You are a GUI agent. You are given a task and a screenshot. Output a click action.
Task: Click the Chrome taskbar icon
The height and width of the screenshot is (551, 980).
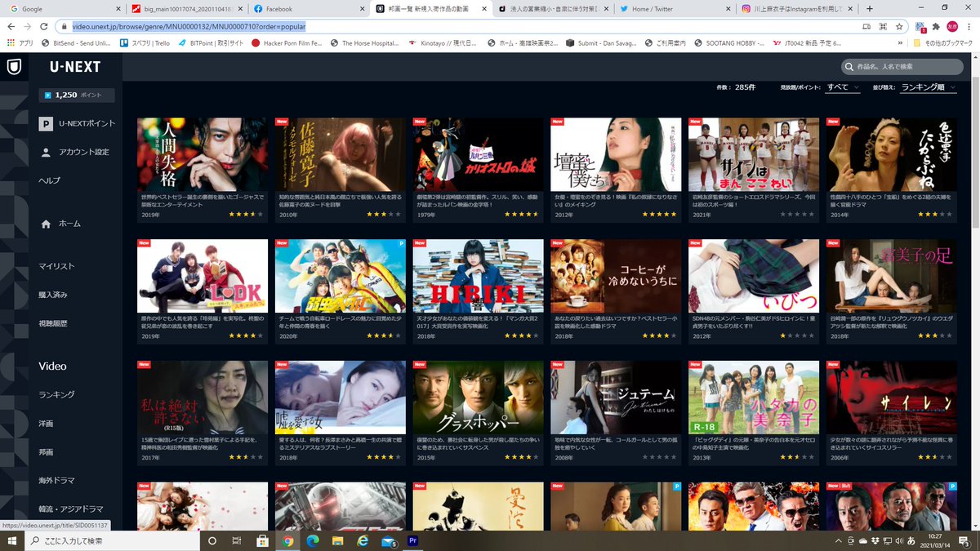click(x=288, y=540)
